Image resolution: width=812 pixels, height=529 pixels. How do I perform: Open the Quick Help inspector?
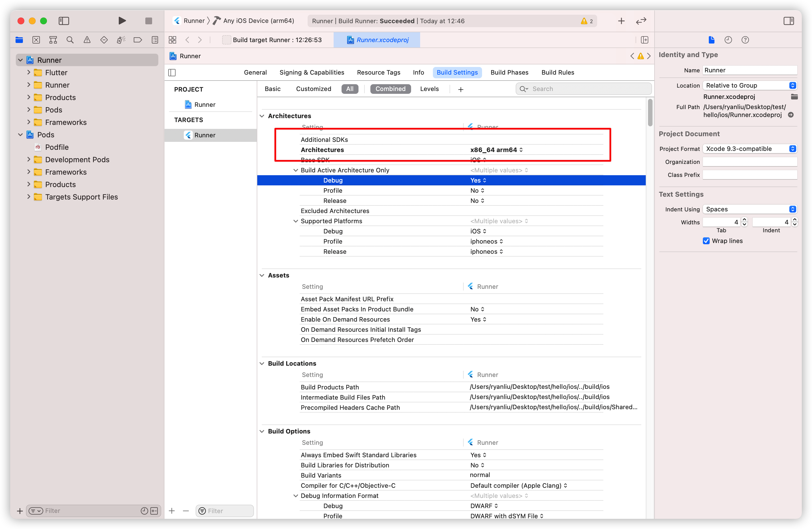pos(745,40)
